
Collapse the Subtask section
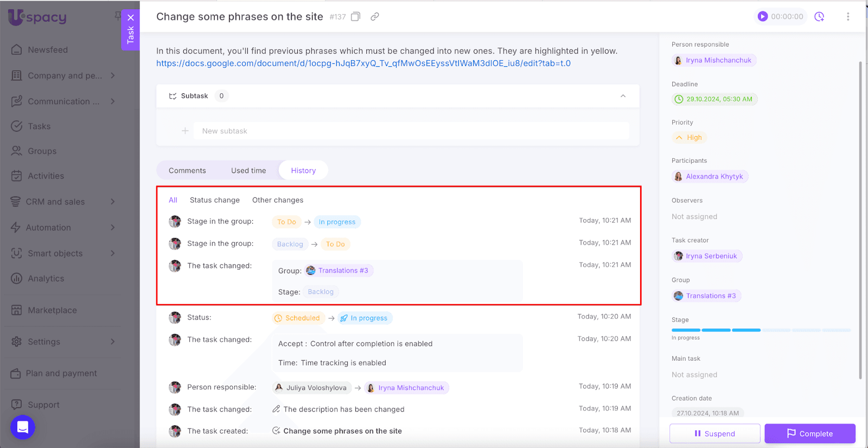pyautogui.click(x=623, y=96)
